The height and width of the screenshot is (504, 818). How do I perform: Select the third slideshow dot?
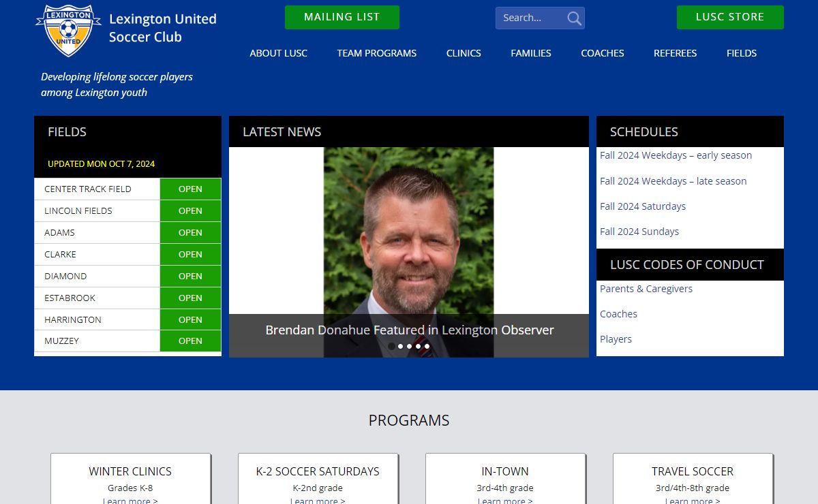409,346
